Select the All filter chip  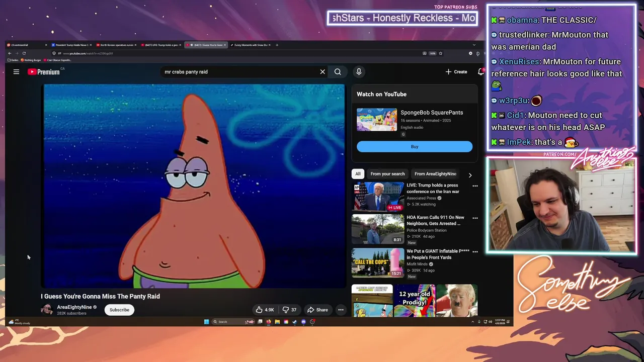click(358, 174)
